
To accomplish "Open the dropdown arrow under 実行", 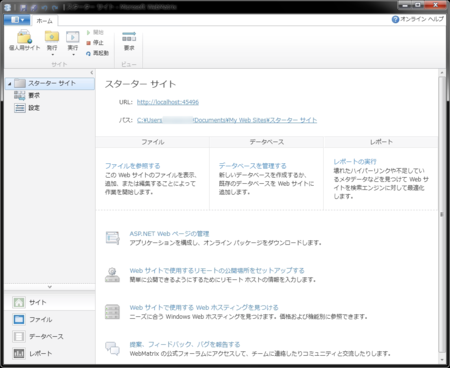I will [x=73, y=55].
